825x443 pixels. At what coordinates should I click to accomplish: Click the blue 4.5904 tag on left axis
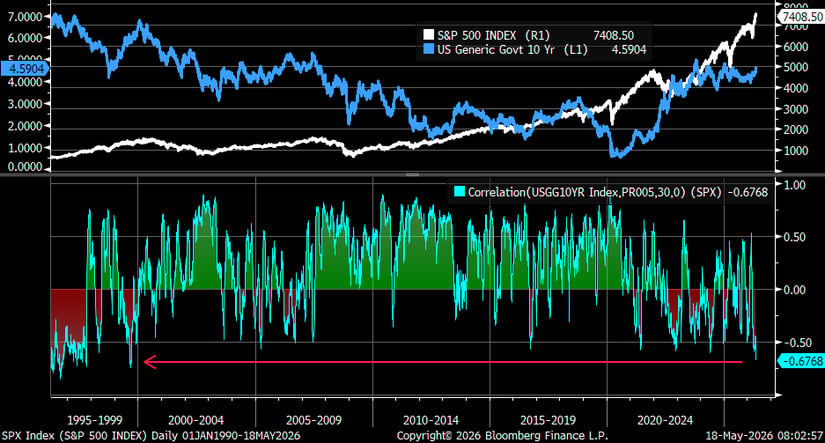[x=24, y=69]
